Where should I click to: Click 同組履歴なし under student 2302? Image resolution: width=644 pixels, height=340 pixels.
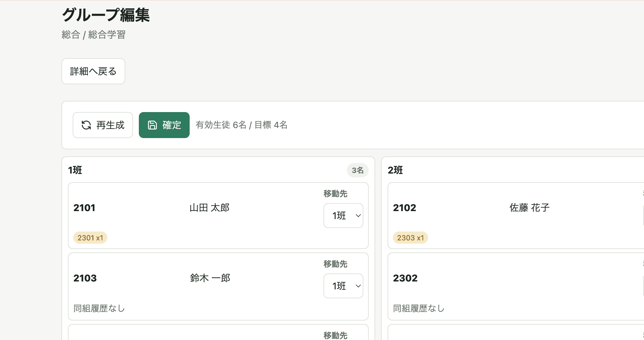(419, 308)
